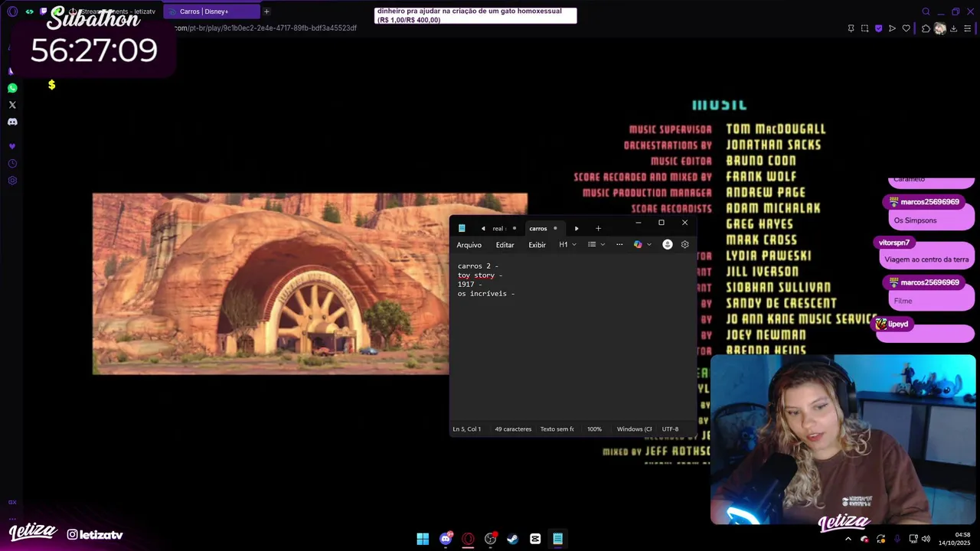
Task: Click the UTF-8 encoding status entry
Action: click(x=670, y=429)
